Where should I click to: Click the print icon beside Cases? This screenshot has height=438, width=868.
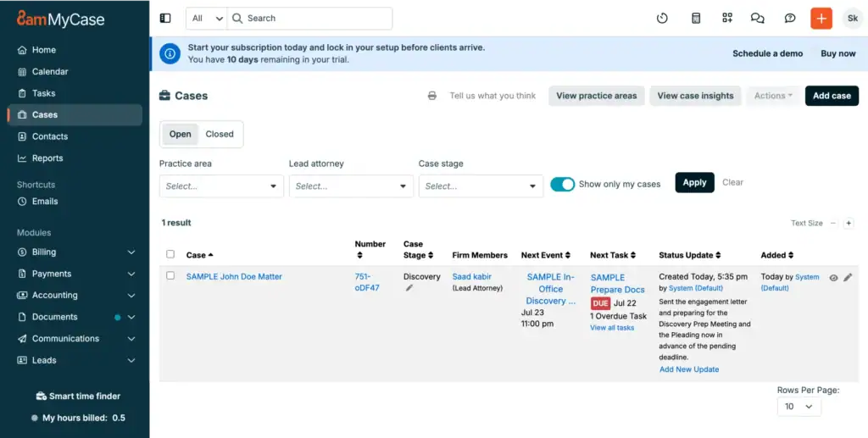[432, 96]
